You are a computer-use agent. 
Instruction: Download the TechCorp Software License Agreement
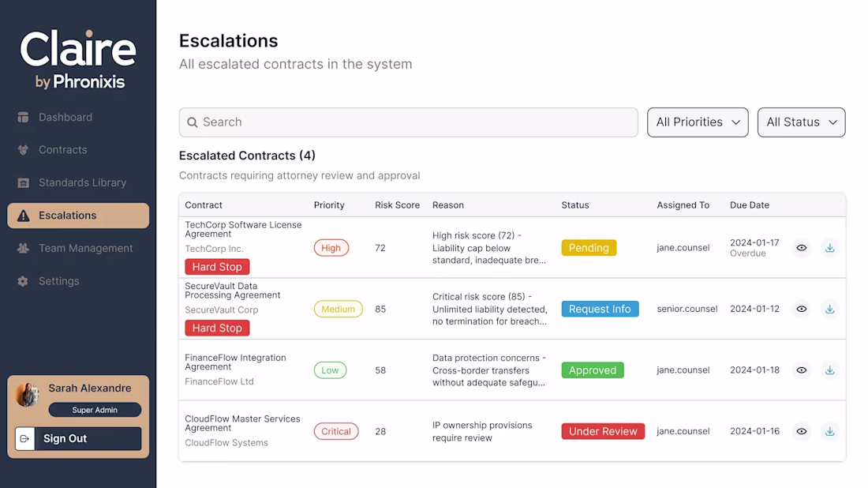click(x=829, y=248)
